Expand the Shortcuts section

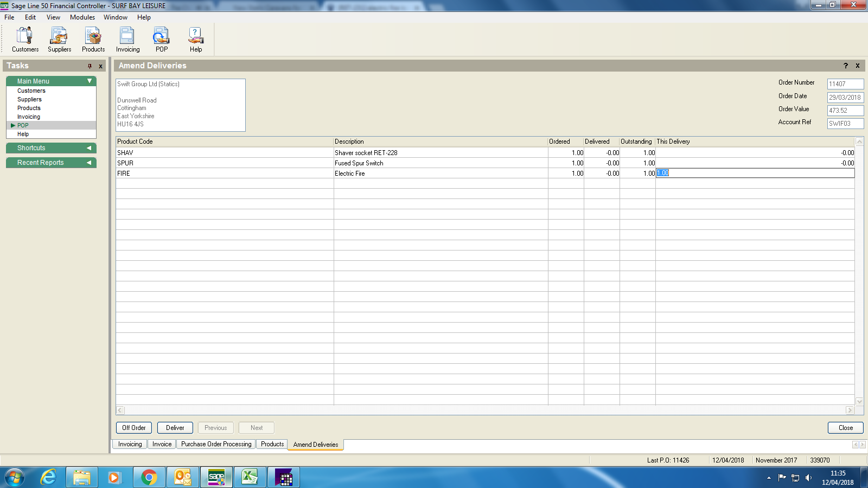[89, 148]
